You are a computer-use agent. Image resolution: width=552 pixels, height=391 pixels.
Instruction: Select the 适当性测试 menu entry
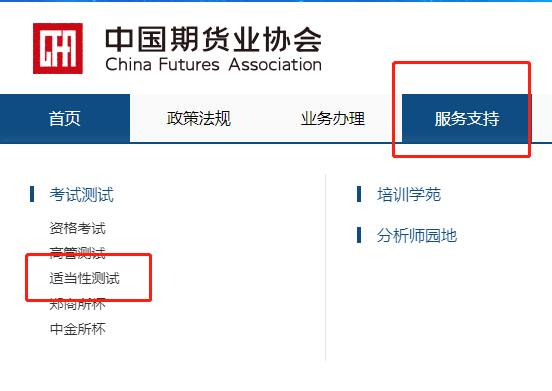click(x=84, y=278)
